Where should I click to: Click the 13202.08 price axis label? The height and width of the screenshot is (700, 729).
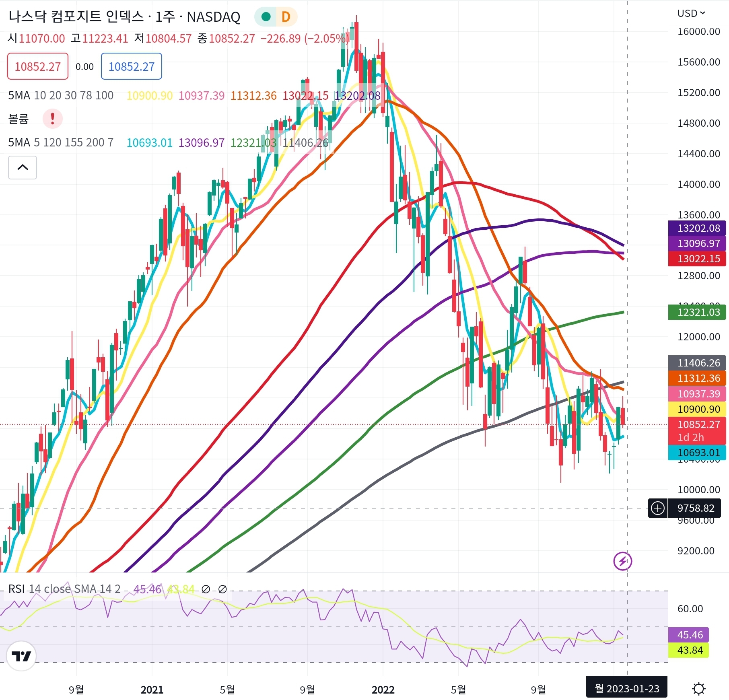coord(697,228)
